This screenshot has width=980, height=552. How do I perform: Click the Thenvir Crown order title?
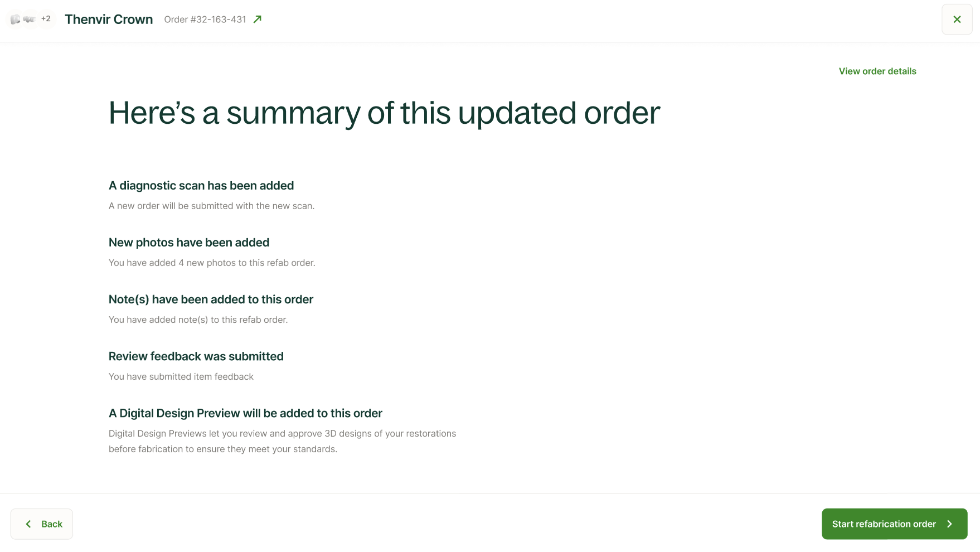point(108,19)
